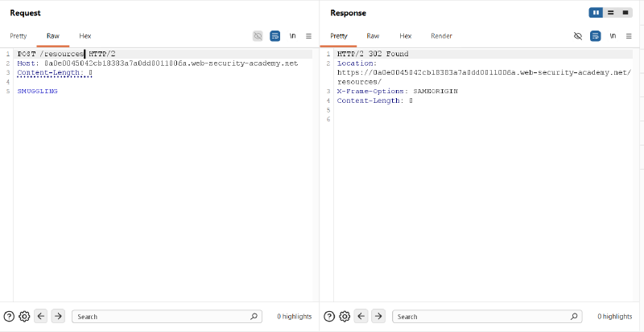Viewport: 644px width, 332px height.
Task: Go to previous match in Request search
Action: tap(41, 317)
